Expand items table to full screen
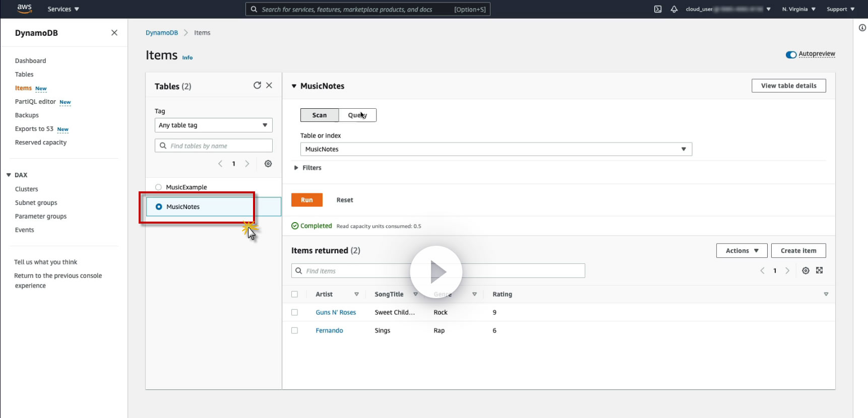Screen dimensions: 868x418 click(820, 270)
